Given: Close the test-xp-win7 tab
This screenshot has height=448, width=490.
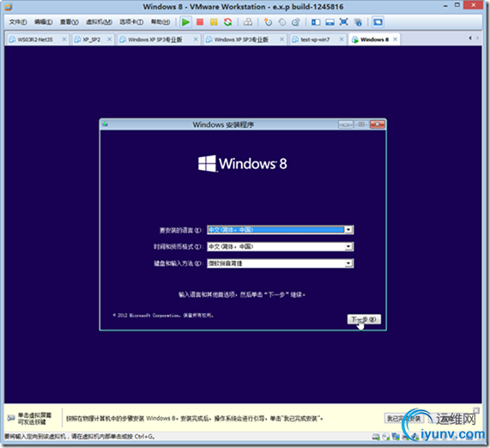Looking at the screenshot, I should click(342, 39).
